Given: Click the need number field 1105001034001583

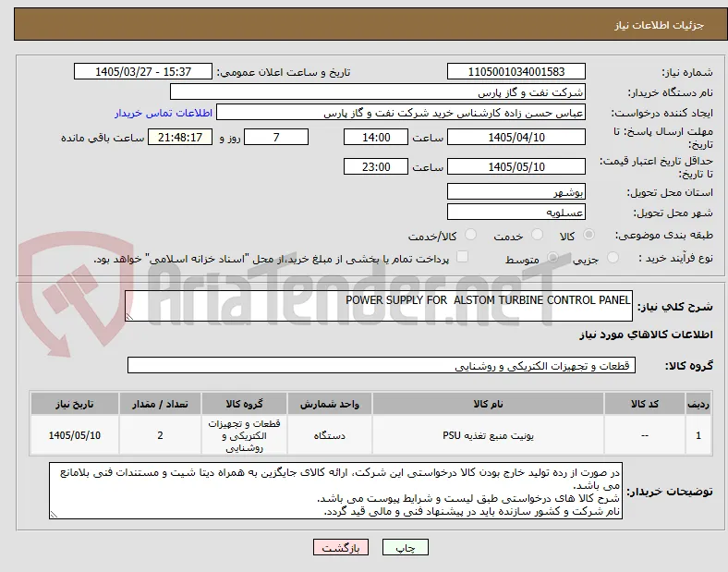Looking at the screenshot, I should [516, 71].
